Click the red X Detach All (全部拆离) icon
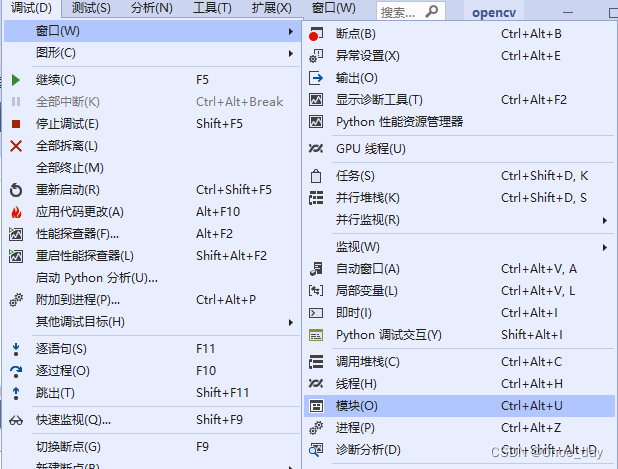Image resolution: width=618 pixels, height=469 pixels. (16, 146)
